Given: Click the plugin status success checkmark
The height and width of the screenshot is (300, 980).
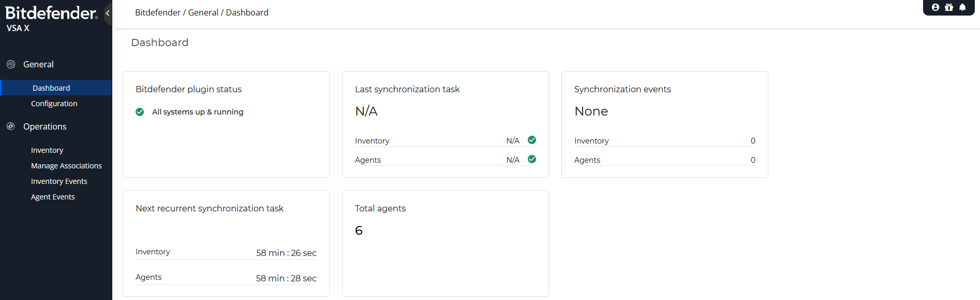Looking at the screenshot, I should (x=140, y=111).
